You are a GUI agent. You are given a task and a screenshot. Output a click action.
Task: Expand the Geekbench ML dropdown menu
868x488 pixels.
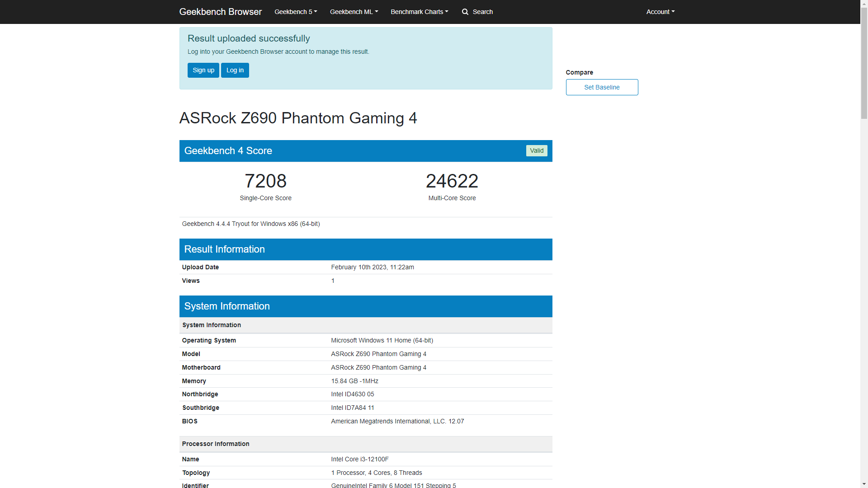click(354, 12)
